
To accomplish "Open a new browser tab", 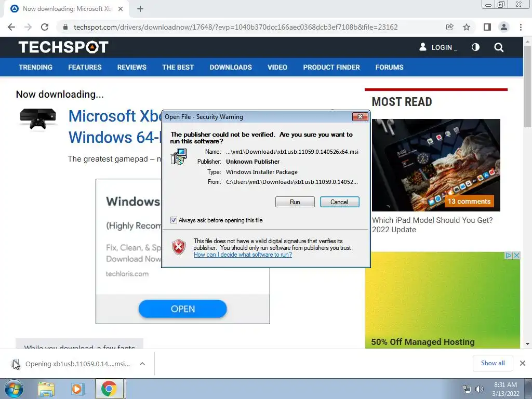I will click(x=140, y=9).
